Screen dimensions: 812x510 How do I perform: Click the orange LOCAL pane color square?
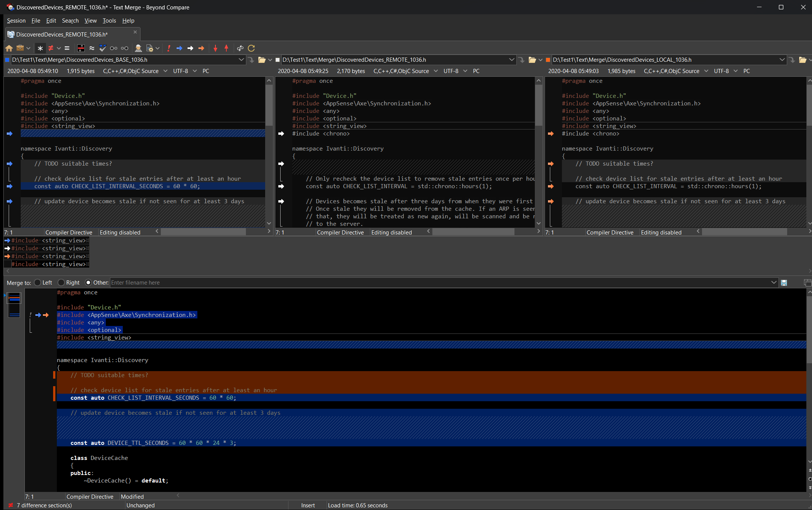point(548,60)
